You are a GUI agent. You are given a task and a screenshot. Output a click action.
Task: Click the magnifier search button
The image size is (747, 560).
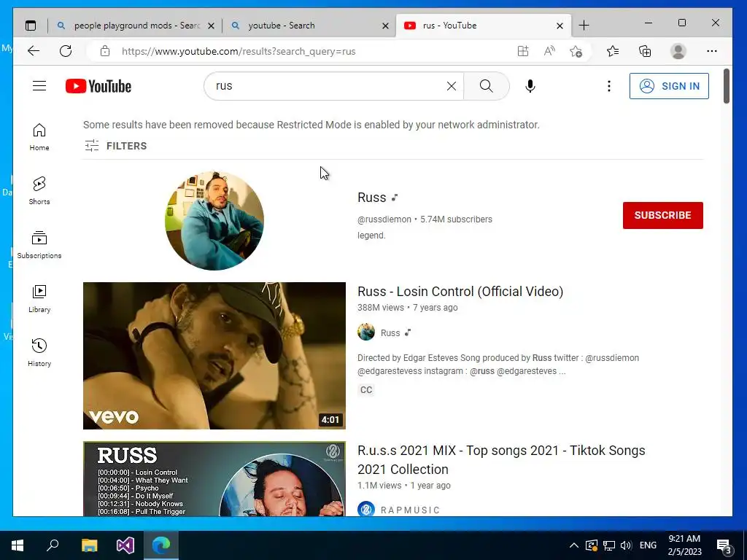coord(486,86)
